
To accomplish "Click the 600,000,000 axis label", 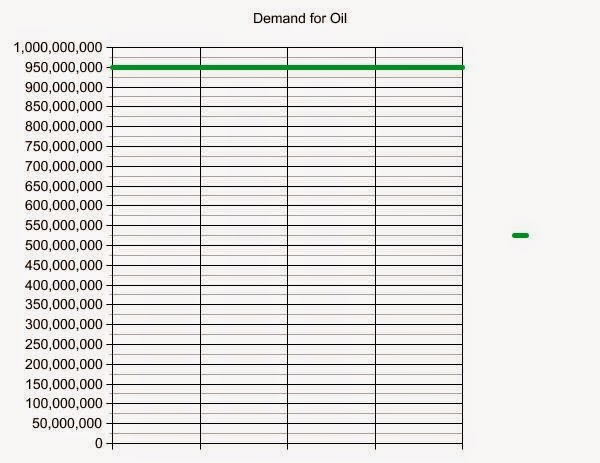I will pyautogui.click(x=64, y=205).
